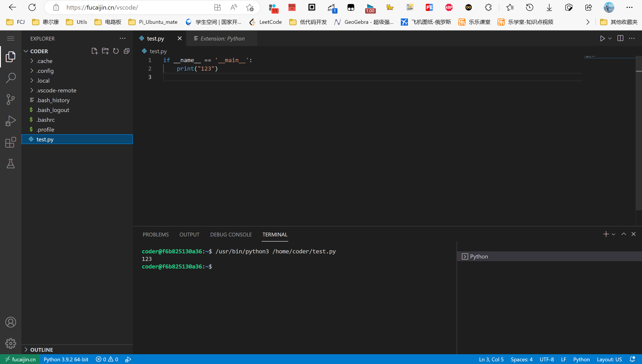The height and width of the screenshot is (364, 642).
Task: Open the terminal launch profile dropdown
Action: [x=613, y=234]
